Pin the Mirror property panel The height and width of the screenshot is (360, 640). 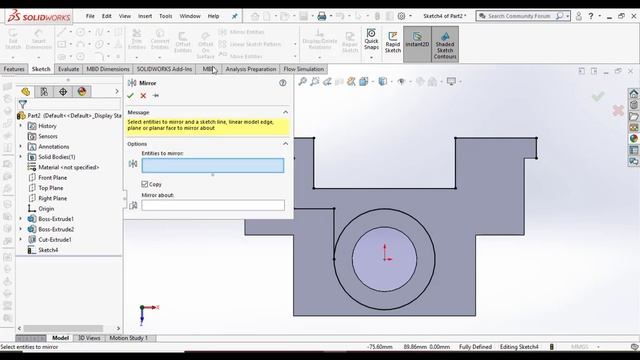coord(156,96)
